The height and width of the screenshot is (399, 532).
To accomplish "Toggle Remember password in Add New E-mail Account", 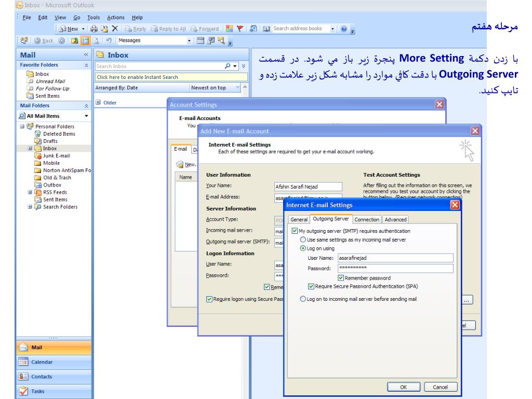I will 267,287.
